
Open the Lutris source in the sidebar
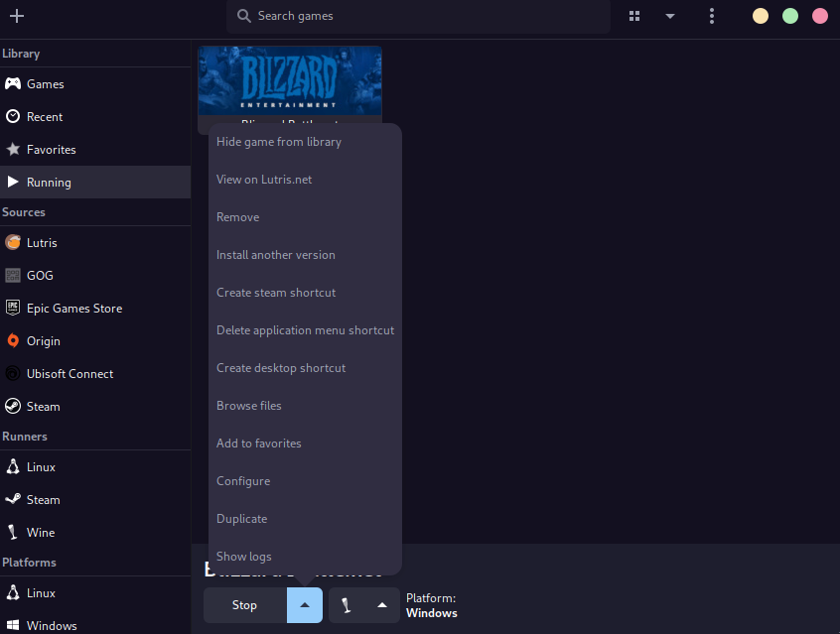click(44, 242)
